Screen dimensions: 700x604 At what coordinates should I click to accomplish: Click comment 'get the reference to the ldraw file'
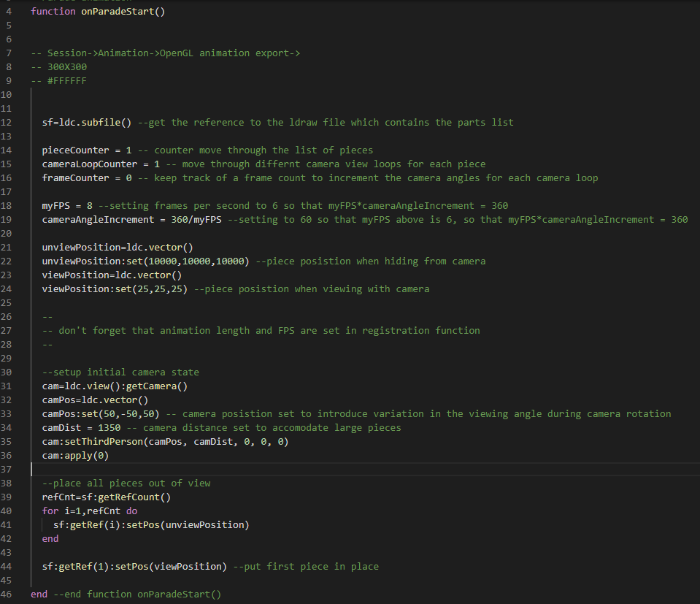click(247, 123)
